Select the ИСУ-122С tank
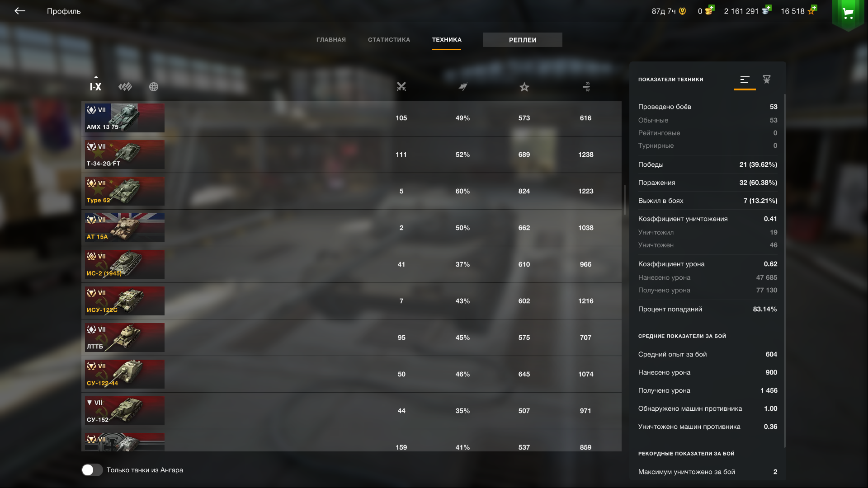Viewport: 868px width, 488px height. [x=351, y=301]
